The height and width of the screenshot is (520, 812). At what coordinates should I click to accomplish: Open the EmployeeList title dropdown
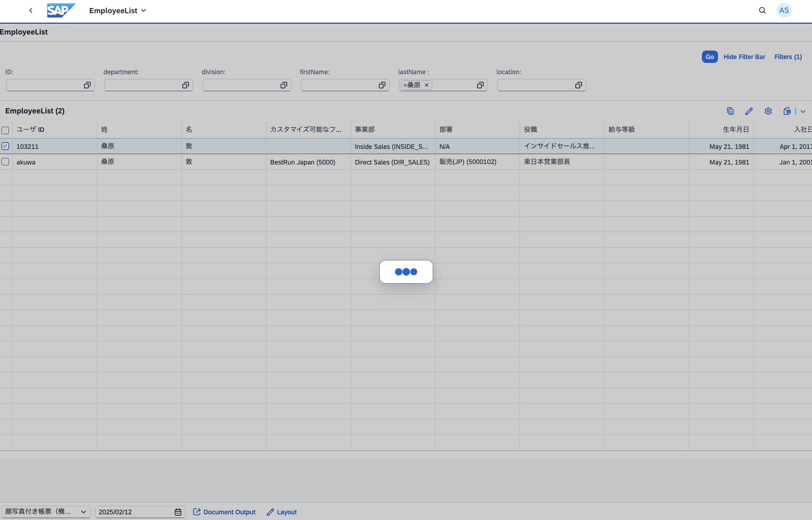tap(118, 10)
